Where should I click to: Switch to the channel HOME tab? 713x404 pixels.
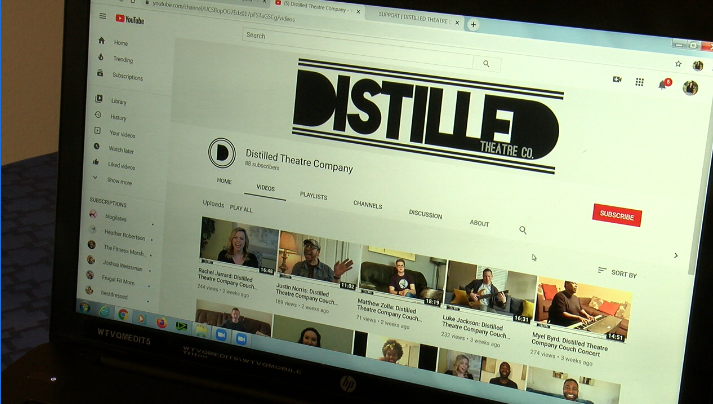pyautogui.click(x=224, y=181)
